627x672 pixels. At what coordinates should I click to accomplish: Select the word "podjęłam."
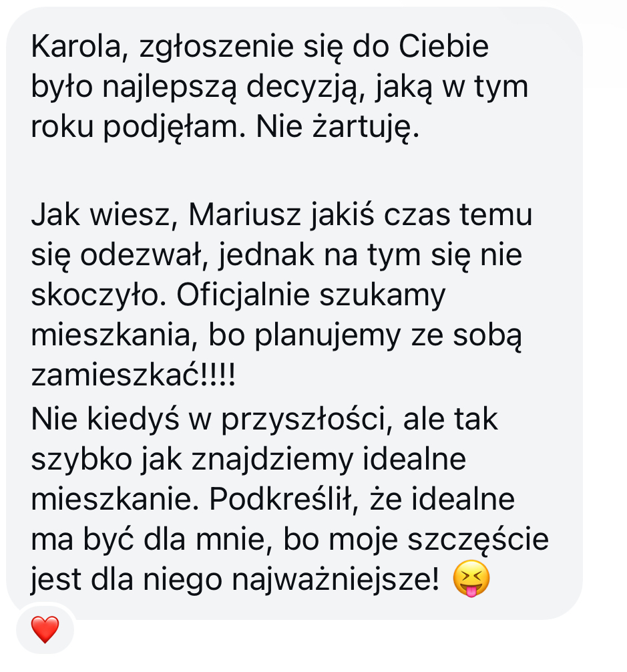(175, 128)
